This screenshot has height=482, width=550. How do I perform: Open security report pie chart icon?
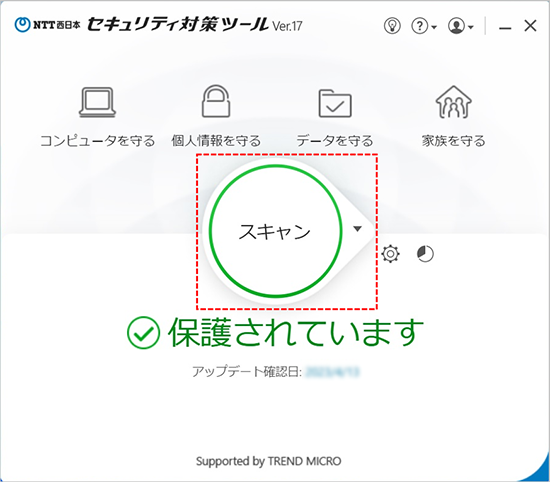425,254
